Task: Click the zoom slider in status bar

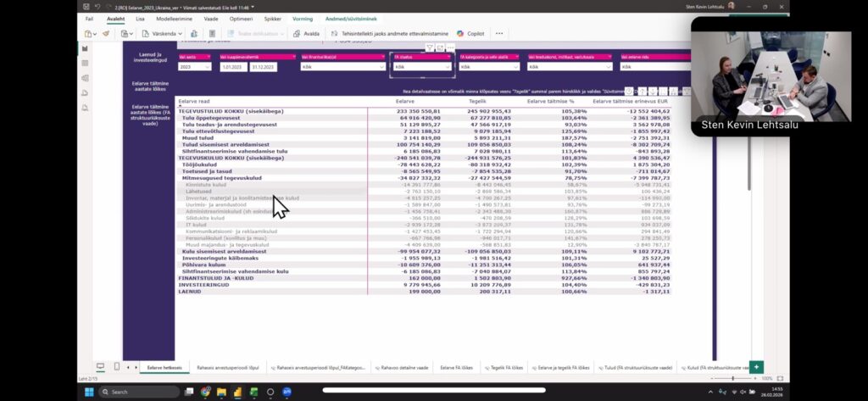Action: tap(733, 378)
